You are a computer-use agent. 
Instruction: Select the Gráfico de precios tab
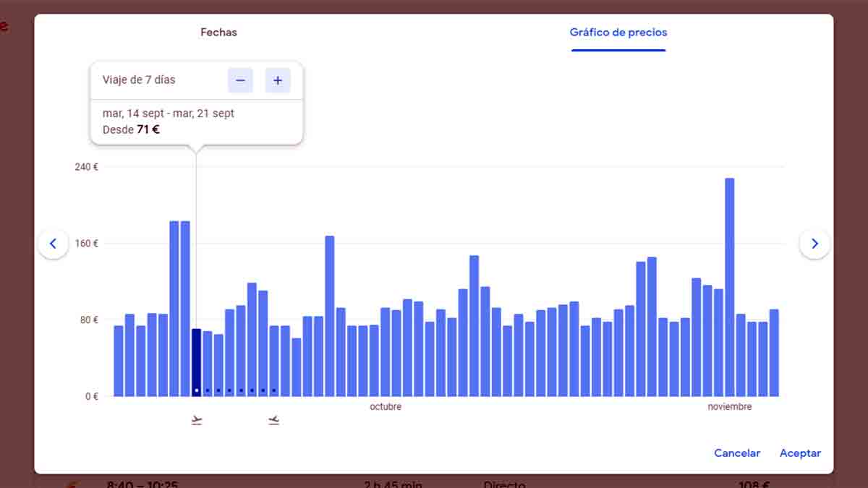(618, 33)
